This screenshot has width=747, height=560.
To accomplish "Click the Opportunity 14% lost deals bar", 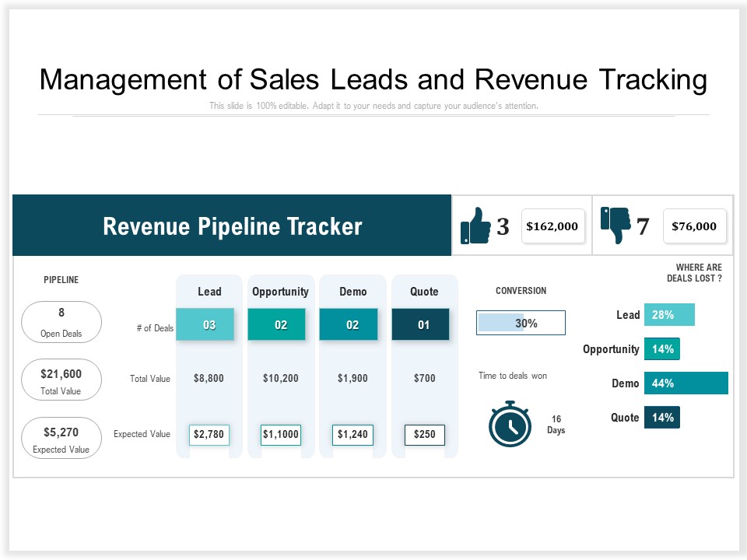I will pos(661,349).
